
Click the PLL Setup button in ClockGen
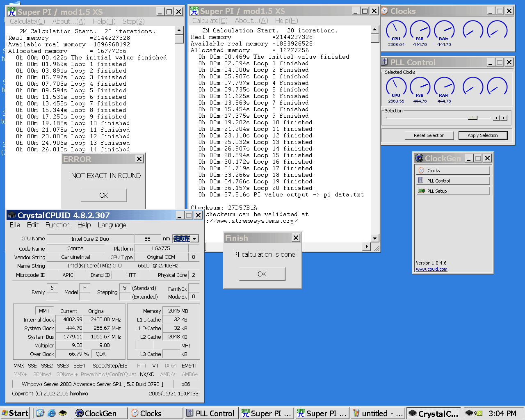(453, 191)
